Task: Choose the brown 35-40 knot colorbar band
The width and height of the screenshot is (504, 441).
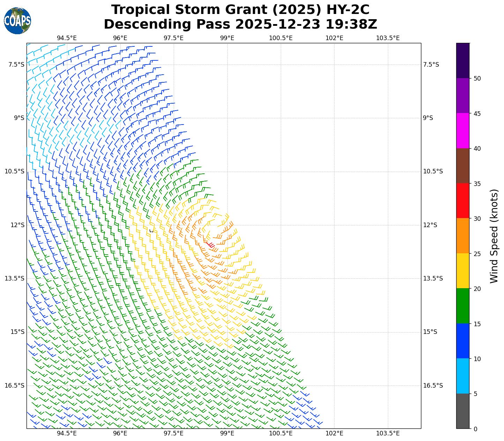Action: point(463,166)
